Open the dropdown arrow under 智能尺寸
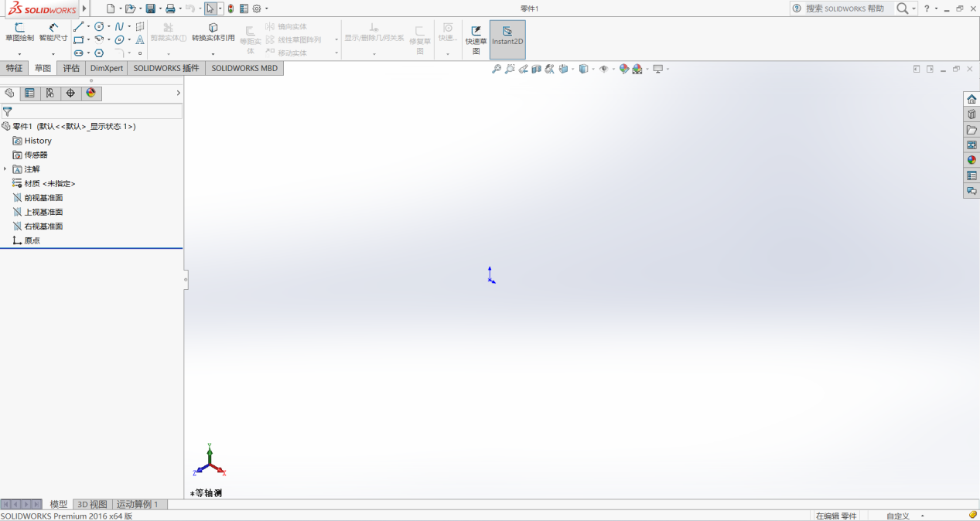Image resolution: width=980 pixels, height=521 pixels. point(53,54)
